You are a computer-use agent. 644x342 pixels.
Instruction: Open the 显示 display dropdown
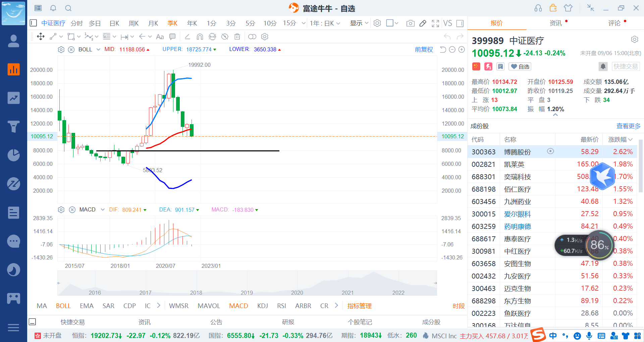tap(359, 23)
